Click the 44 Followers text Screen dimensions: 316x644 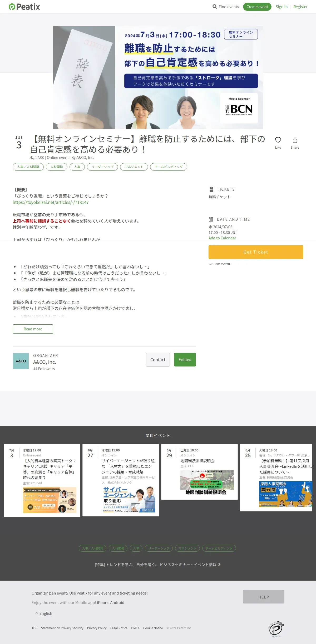(44, 369)
